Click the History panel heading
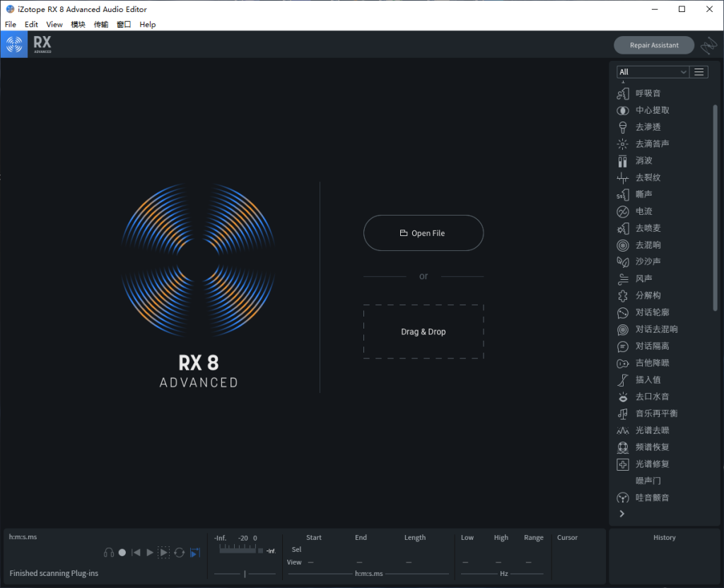Image resolution: width=724 pixels, height=588 pixels. pyautogui.click(x=665, y=538)
